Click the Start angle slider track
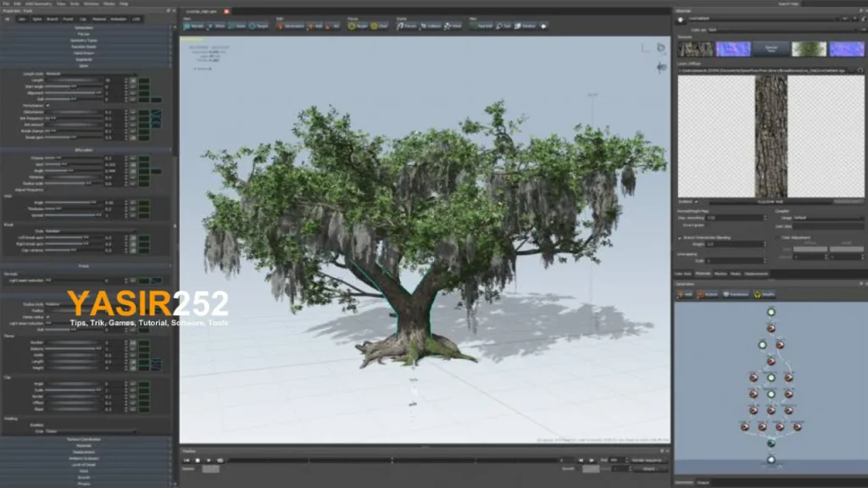 coord(74,86)
